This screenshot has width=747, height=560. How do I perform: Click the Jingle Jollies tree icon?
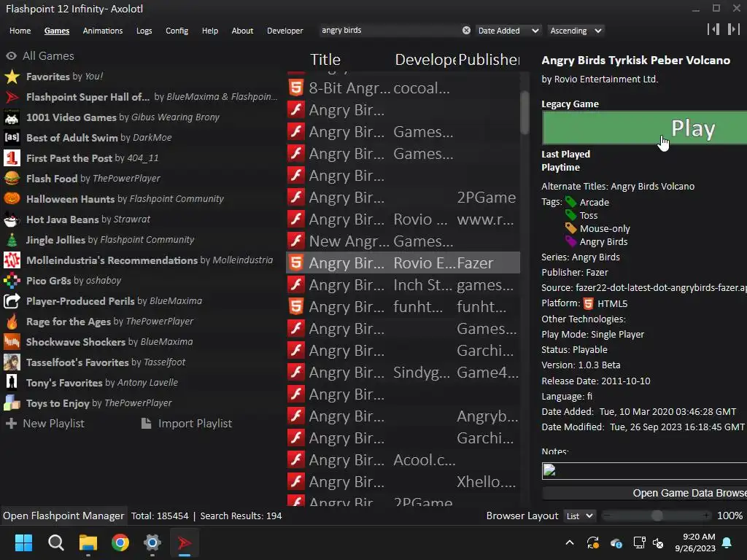pyautogui.click(x=12, y=240)
